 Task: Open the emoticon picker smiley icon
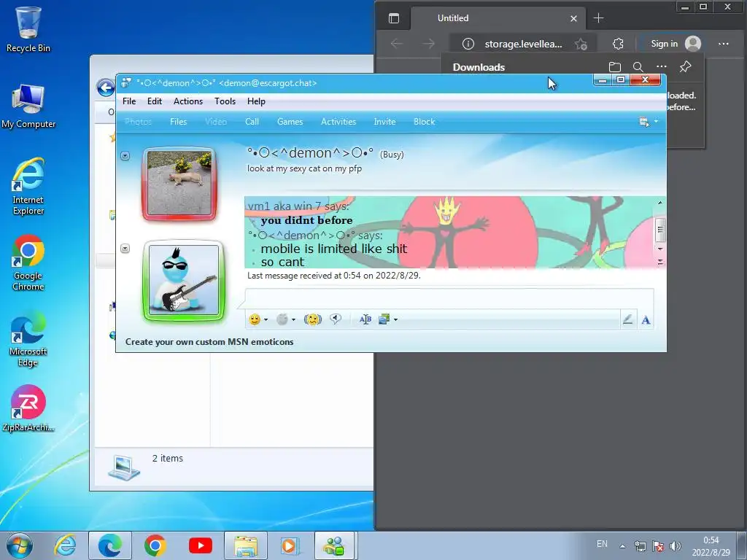coord(255,319)
